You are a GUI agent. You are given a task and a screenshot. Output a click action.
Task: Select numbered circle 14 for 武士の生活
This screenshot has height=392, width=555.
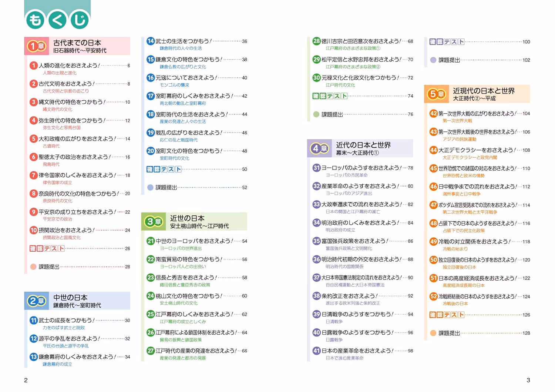tap(151, 41)
